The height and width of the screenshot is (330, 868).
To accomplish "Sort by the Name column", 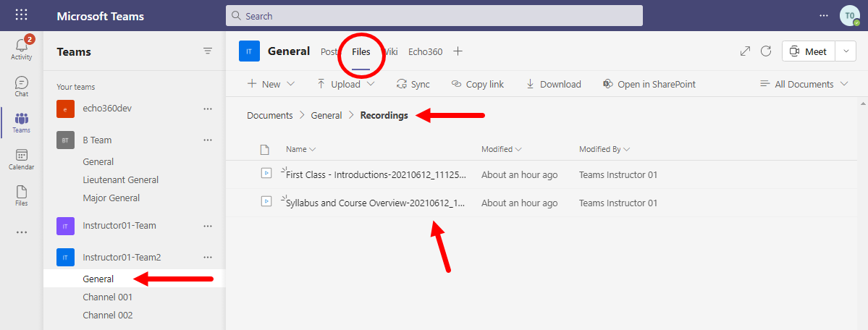I will click(x=300, y=150).
